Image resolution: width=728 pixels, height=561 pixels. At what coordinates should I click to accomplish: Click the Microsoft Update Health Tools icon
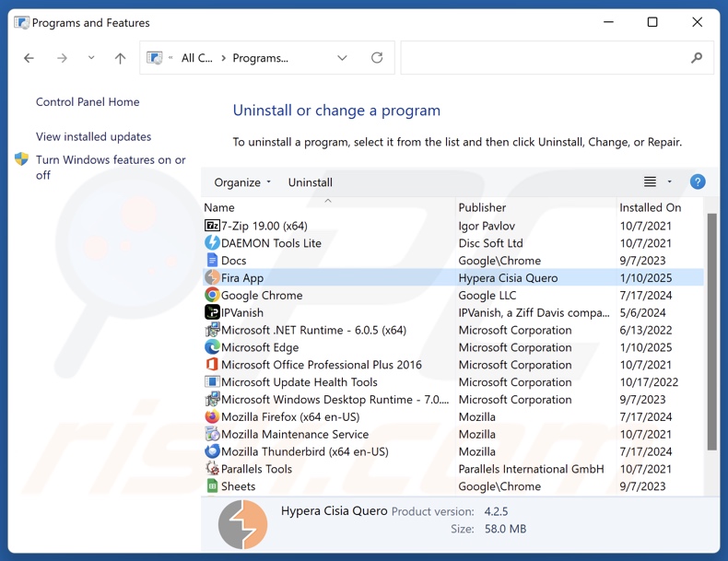[x=212, y=381]
